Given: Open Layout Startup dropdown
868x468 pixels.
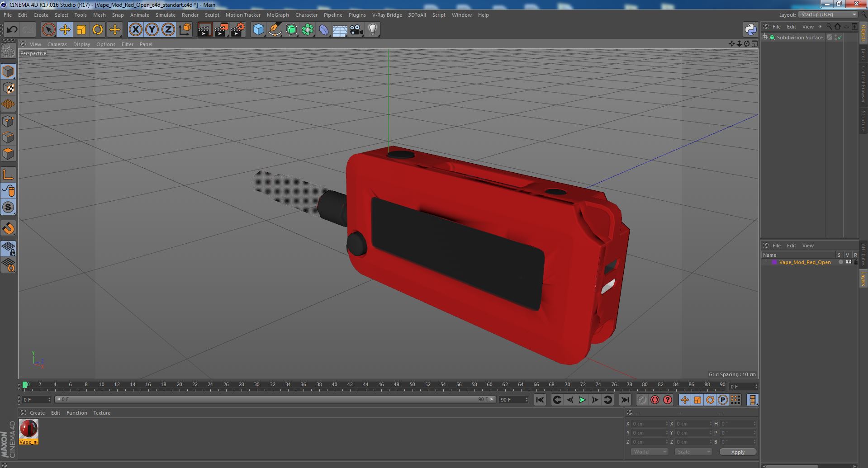Looking at the screenshot, I should pos(828,14).
